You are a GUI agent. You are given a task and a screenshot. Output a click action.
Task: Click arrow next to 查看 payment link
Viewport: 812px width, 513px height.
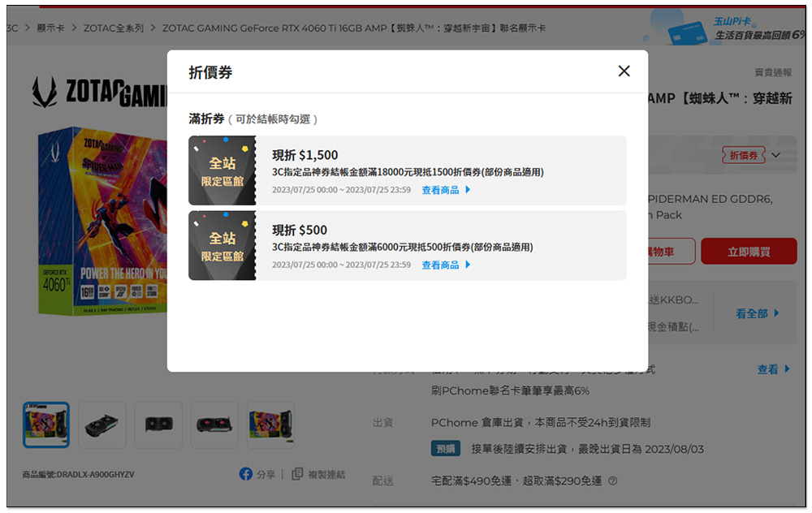click(787, 369)
